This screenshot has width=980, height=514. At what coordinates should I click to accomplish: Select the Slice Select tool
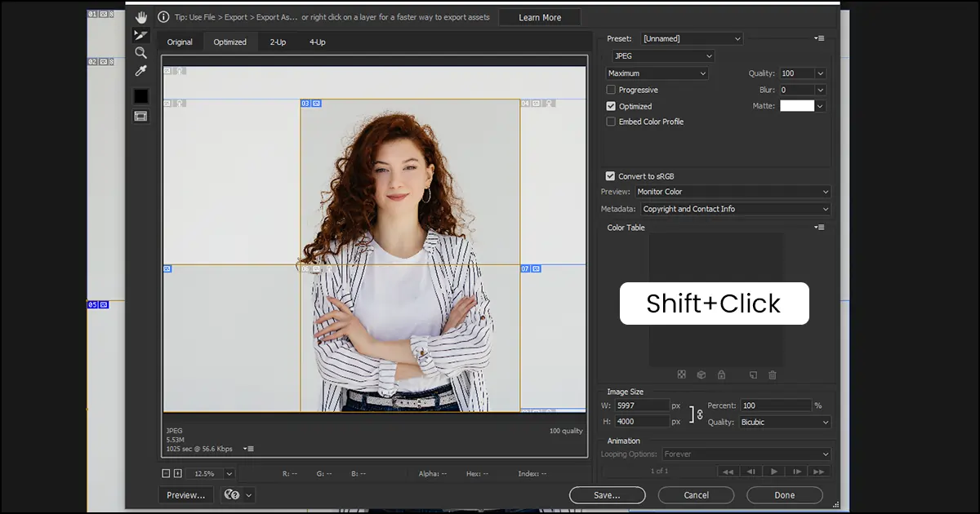(140, 34)
